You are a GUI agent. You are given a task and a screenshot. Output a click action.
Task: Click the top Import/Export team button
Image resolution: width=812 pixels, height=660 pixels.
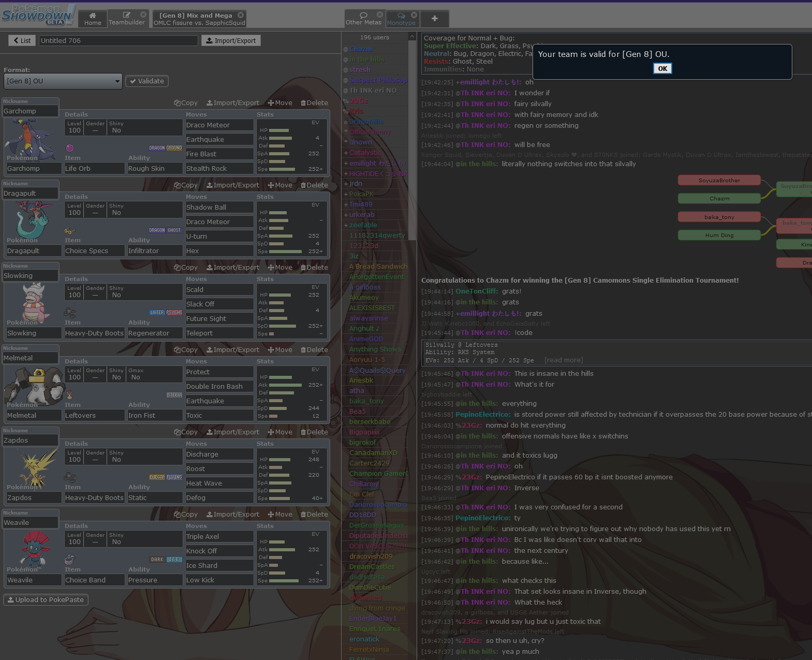pyautogui.click(x=231, y=40)
